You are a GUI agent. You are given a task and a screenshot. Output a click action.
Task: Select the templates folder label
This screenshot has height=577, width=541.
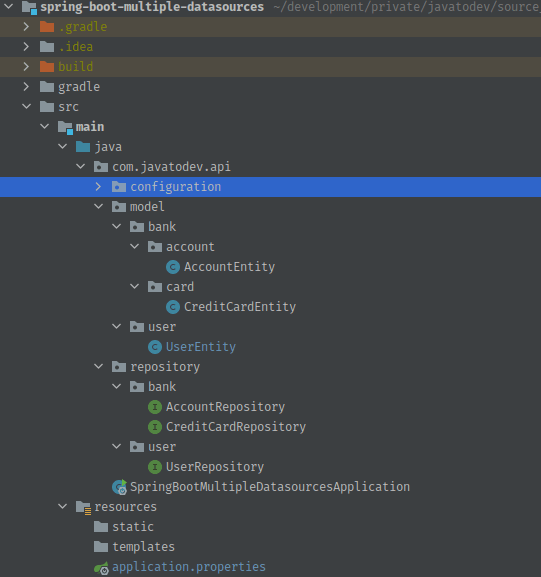pyautogui.click(x=144, y=547)
